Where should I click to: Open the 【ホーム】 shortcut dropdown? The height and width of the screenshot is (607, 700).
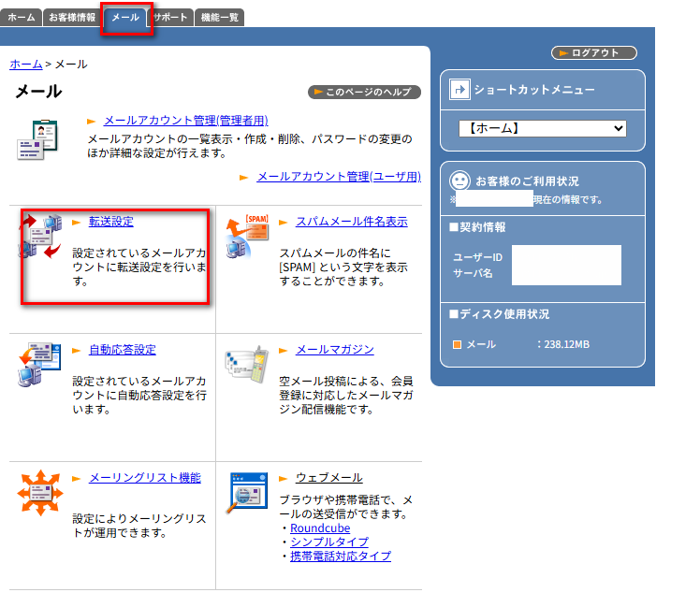542,128
